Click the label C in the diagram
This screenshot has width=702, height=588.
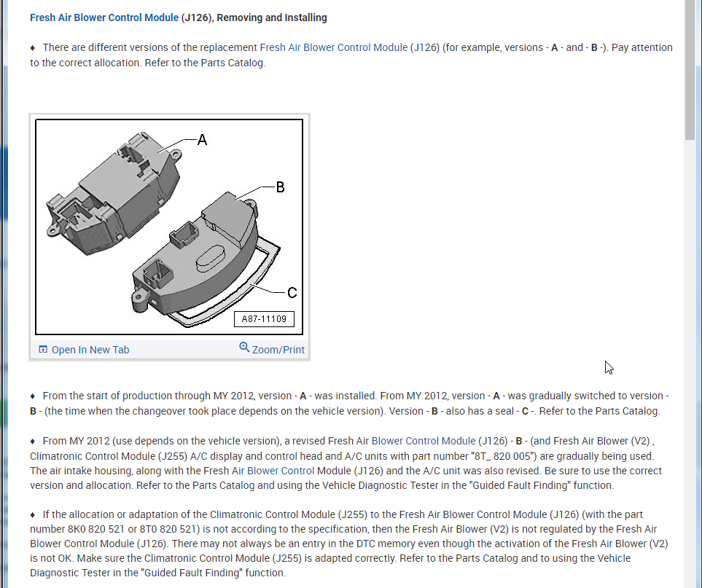[292, 293]
